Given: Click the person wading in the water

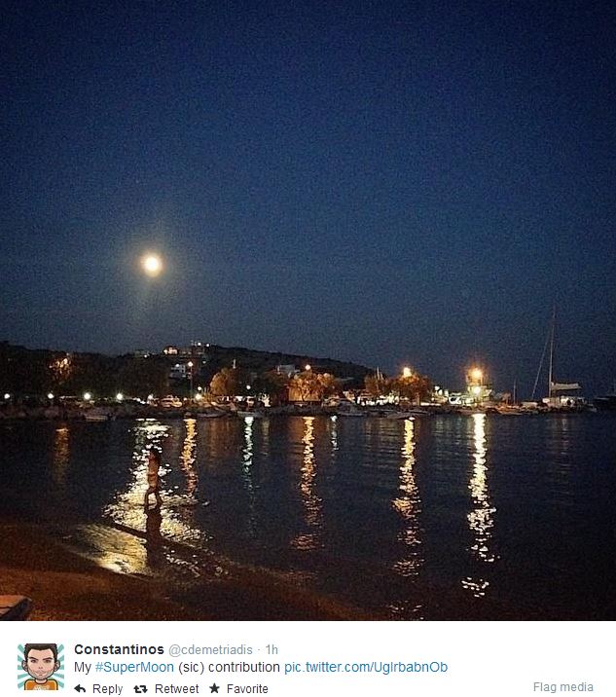Looking at the screenshot, I should pos(154,477).
